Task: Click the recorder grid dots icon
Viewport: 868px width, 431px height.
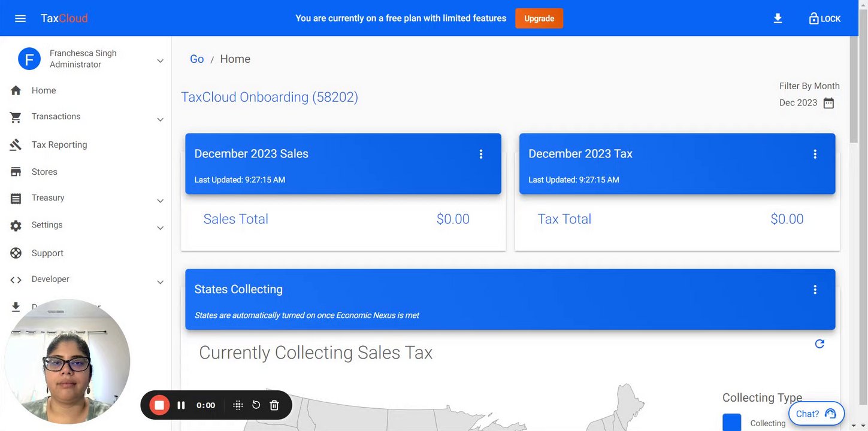Action: 238,405
